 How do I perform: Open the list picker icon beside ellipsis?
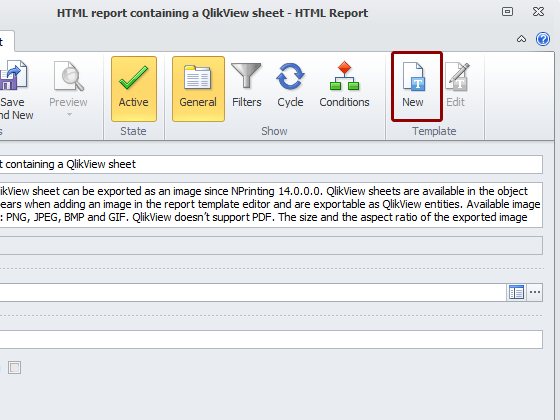tap(516, 292)
